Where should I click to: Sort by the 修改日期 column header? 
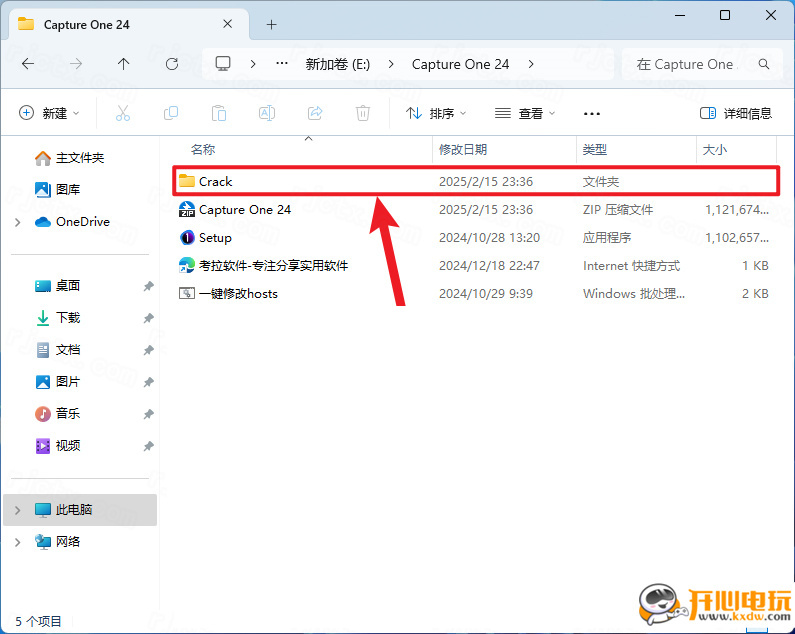(x=462, y=150)
